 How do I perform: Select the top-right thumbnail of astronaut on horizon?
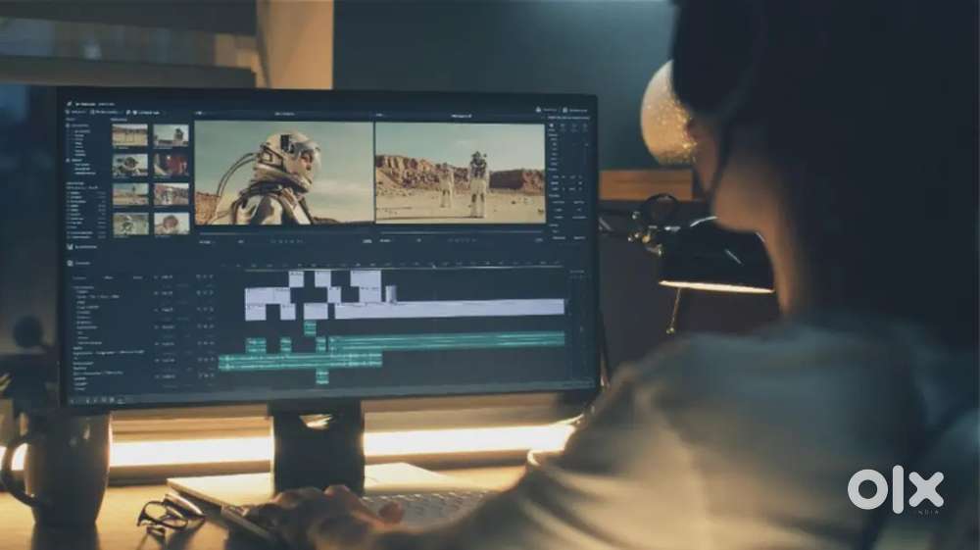171,135
